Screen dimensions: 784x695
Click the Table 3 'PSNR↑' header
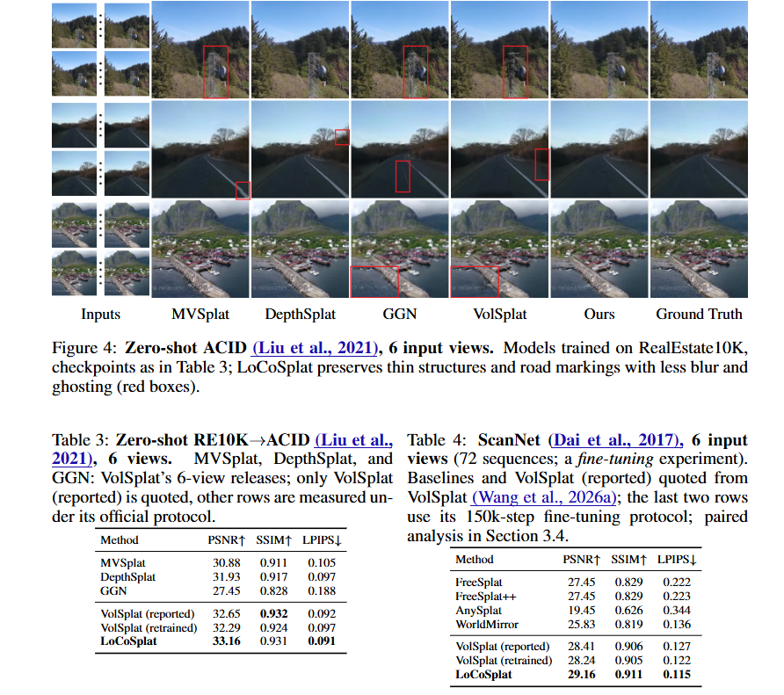click(227, 540)
